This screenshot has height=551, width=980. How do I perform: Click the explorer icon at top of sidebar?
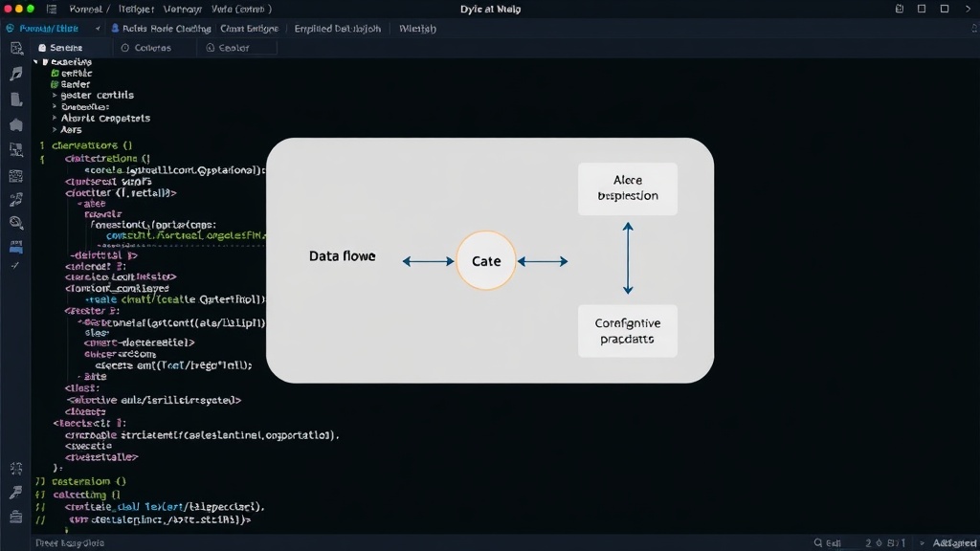[16, 49]
